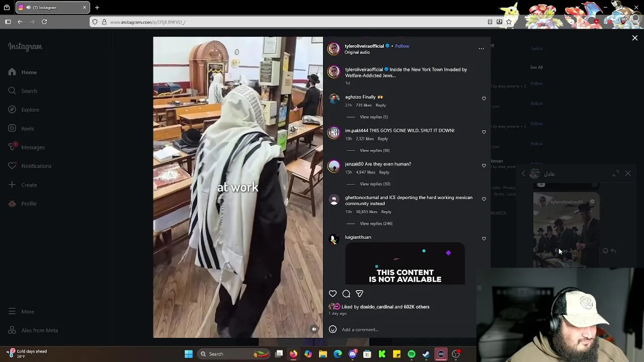Screen dimensions: 644x362
Task: Click the tyleroliveiraofficial avatar in the header
Action: [334, 49]
